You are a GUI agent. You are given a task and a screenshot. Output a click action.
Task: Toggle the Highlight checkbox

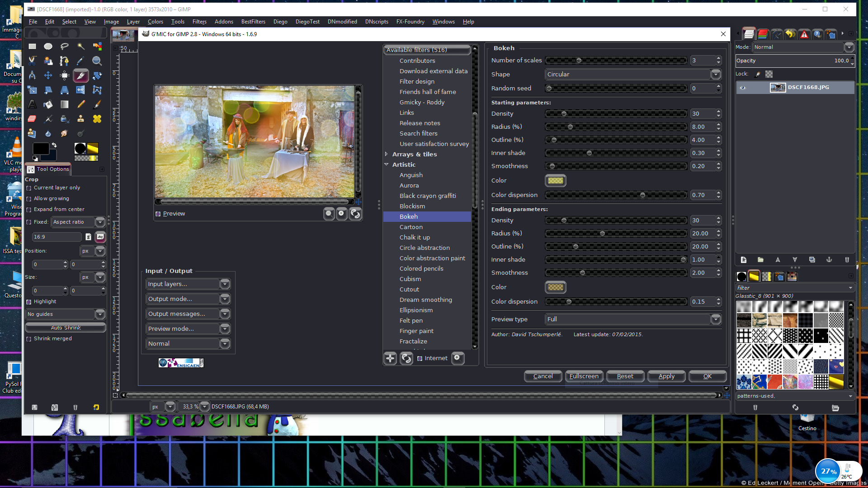29,302
